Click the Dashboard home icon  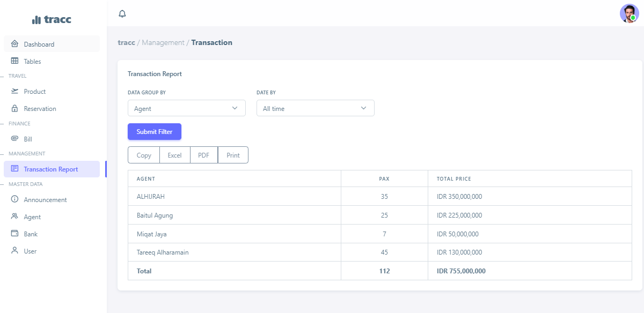pos(14,44)
